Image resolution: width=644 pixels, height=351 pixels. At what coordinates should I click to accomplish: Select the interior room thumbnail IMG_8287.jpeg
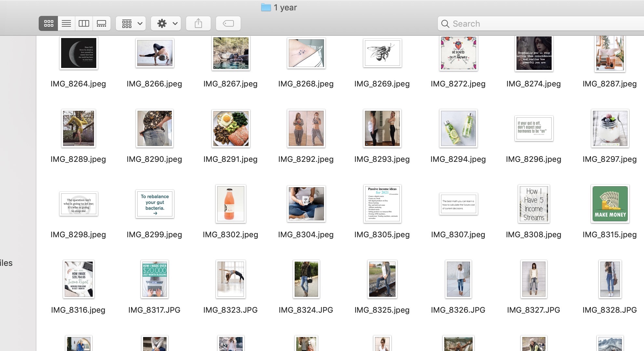610,53
